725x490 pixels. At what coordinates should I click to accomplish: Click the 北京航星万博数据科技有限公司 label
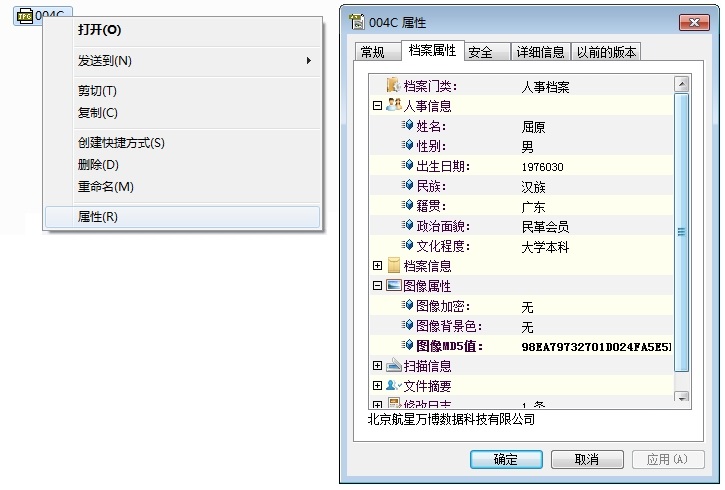pos(451,419)
